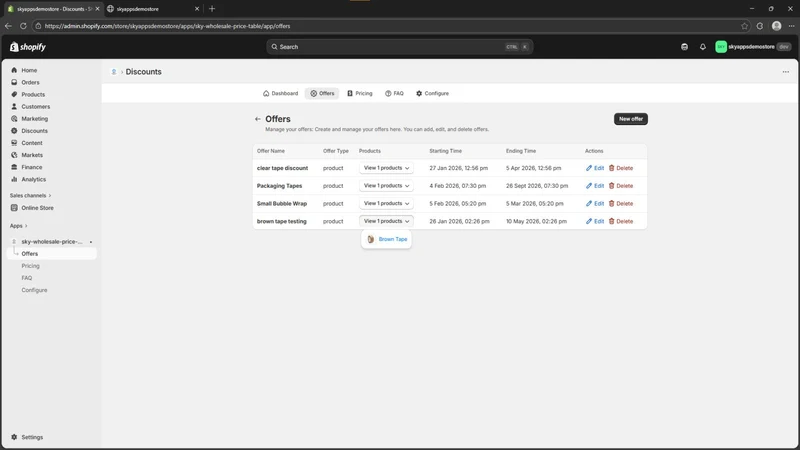Edit the Small Bubble Wrap offer
The height and width of the screenshot is (450, 800).
[x=595, y=204]
